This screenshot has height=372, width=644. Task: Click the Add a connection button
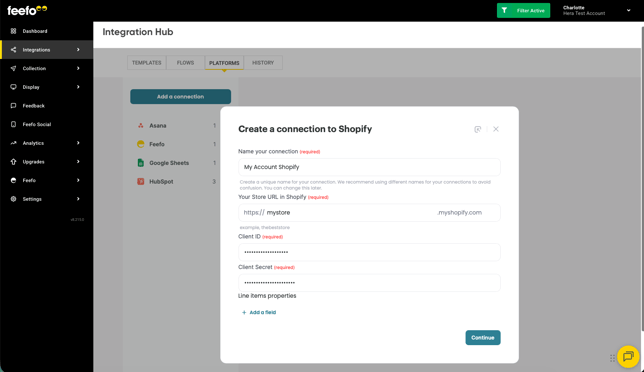coord(180,96)
